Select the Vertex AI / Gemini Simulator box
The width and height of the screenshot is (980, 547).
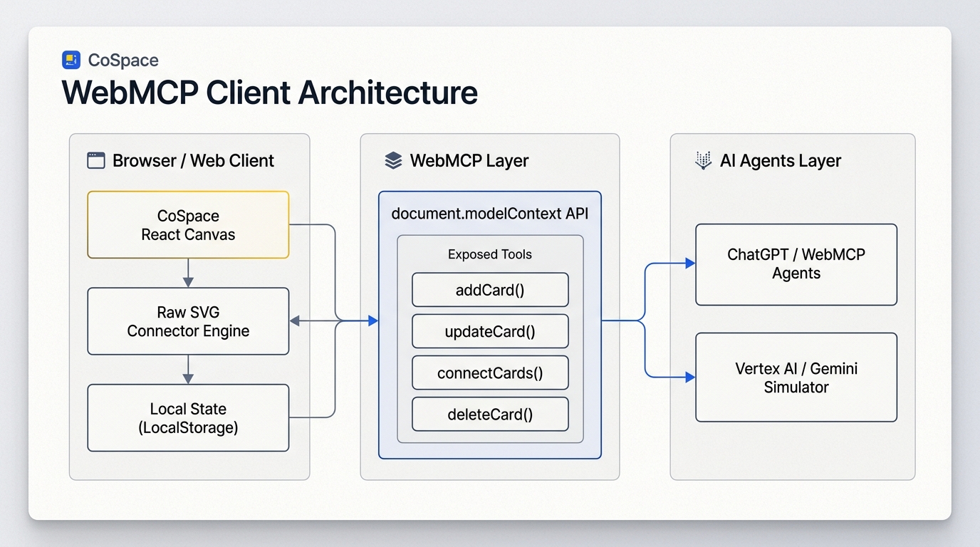click(796, 377)
